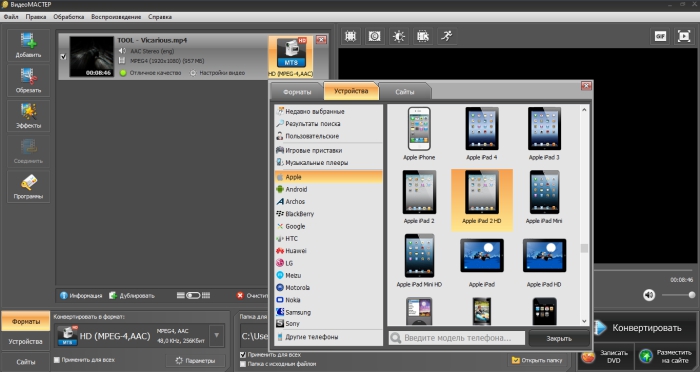
Task: Click the brightness enhancement icon above preview
Action: [399, 36]
